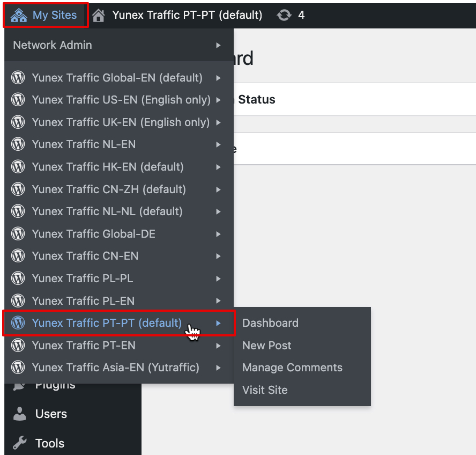Click WordPress logo beside CN-ZH site
Viewport: 476px width, 455px height.
coord(18,189)
